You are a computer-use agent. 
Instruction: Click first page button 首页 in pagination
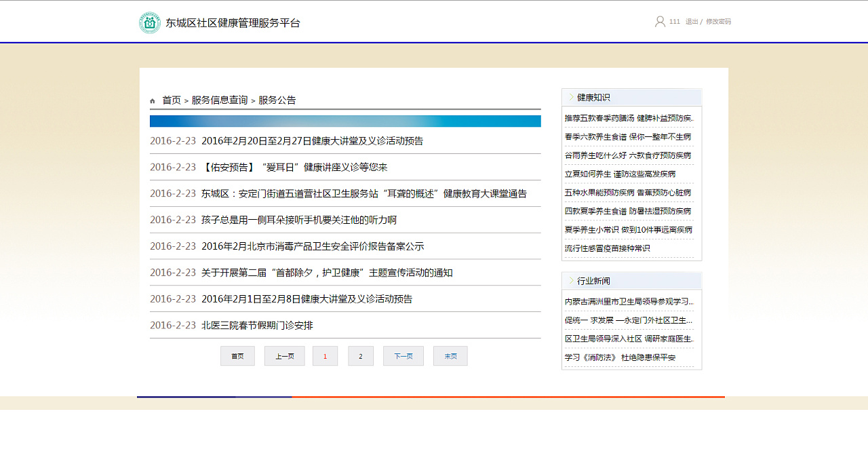pyautogui.click(x=237, y=356)
